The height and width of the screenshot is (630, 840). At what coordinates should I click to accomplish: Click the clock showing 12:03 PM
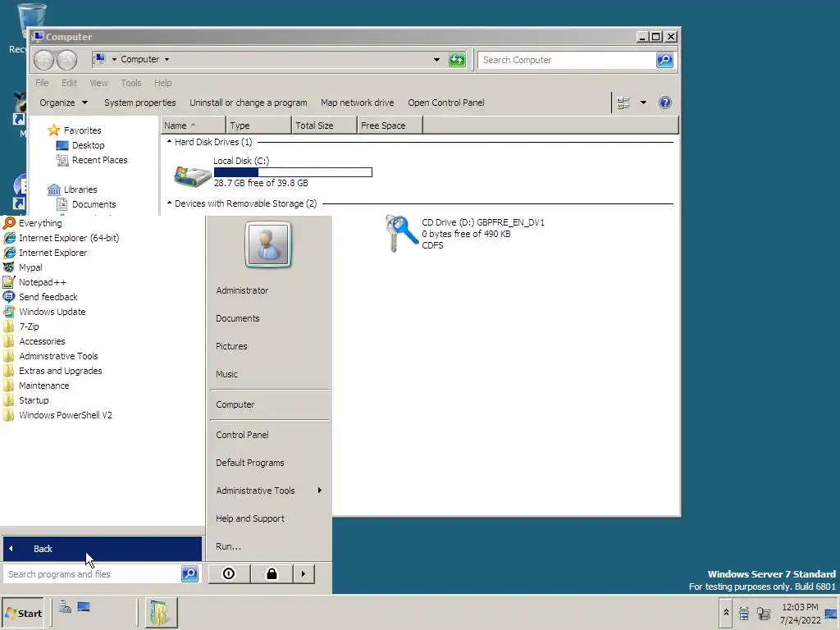pyautogui.click(x=800, y=607)
